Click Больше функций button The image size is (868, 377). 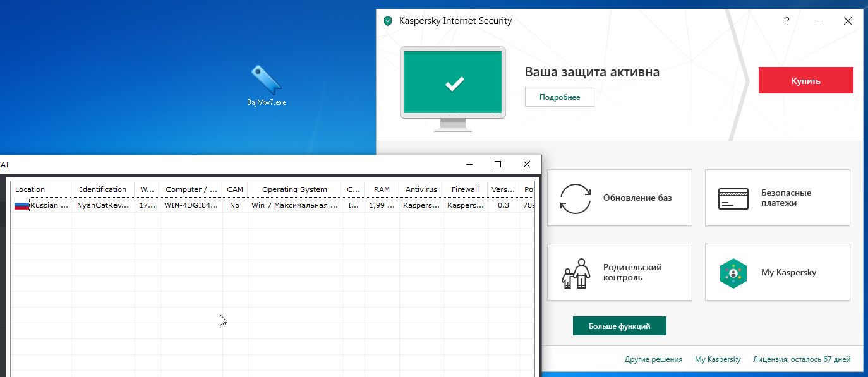[x=620, y=326]
